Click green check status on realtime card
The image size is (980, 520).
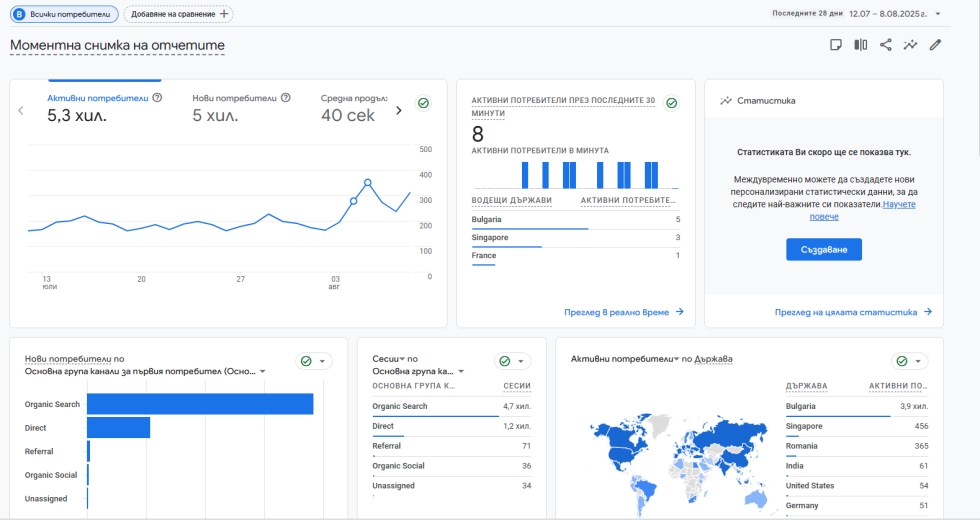(671, 103)
